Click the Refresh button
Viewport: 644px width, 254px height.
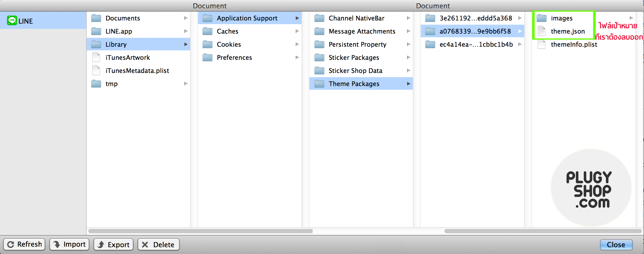[x=24, y=244]
